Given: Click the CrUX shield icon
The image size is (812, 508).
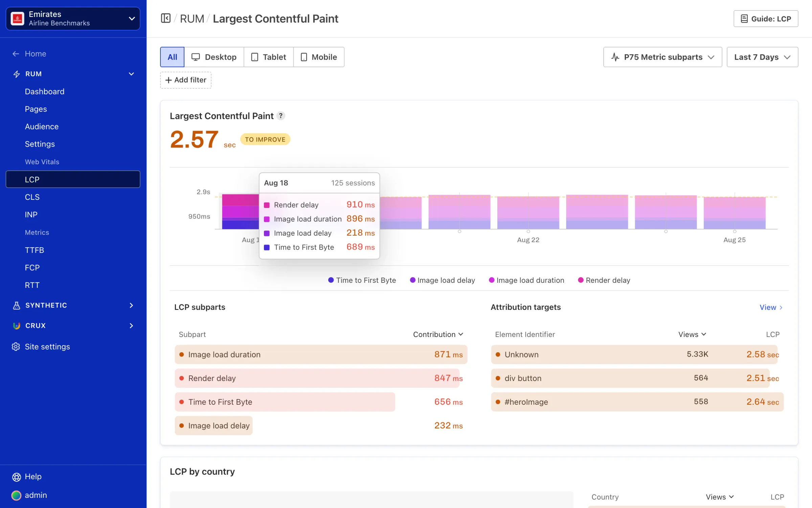Looking at the screenshot, I should coord(17,325).
